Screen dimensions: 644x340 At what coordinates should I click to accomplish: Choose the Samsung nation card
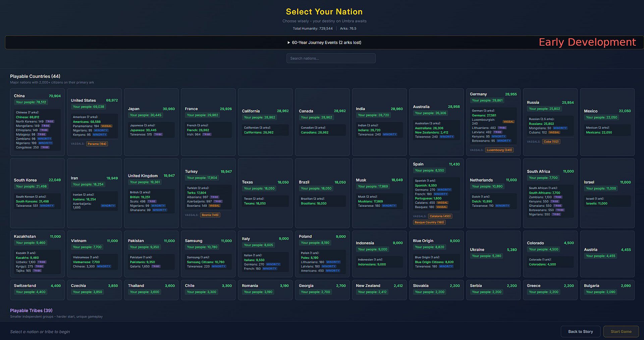click(x=208, y=254)
